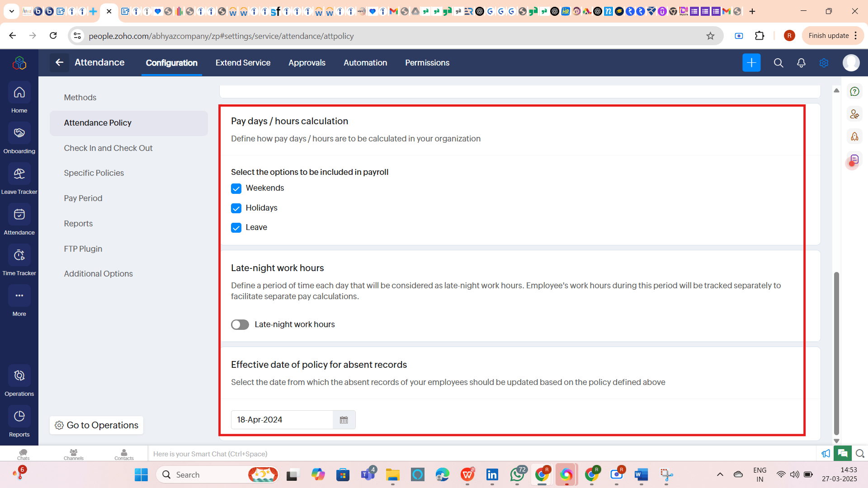Open the Chrome three-dot menu
Image resolution: width=868 pixels, height=488 pixels.
point(855,36)
